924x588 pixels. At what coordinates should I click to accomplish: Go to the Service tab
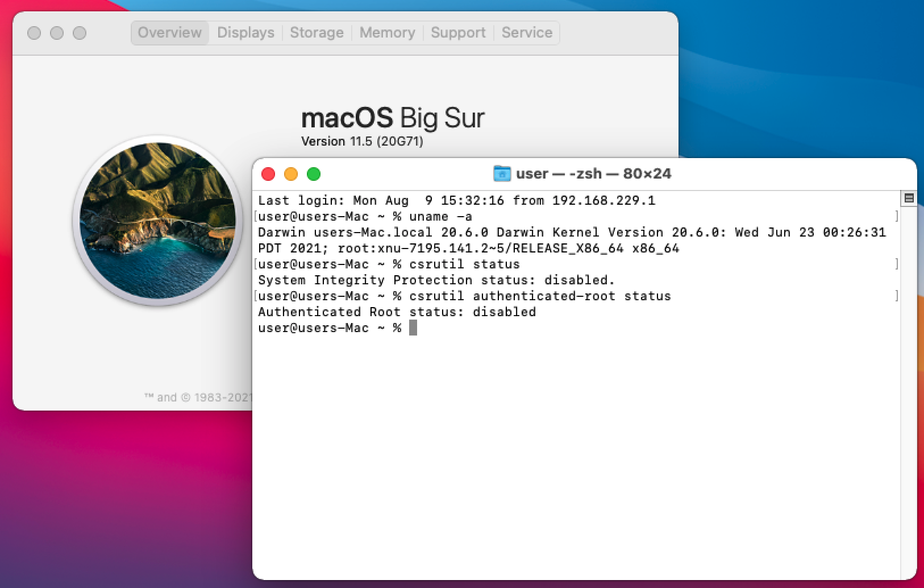(527, 32)
